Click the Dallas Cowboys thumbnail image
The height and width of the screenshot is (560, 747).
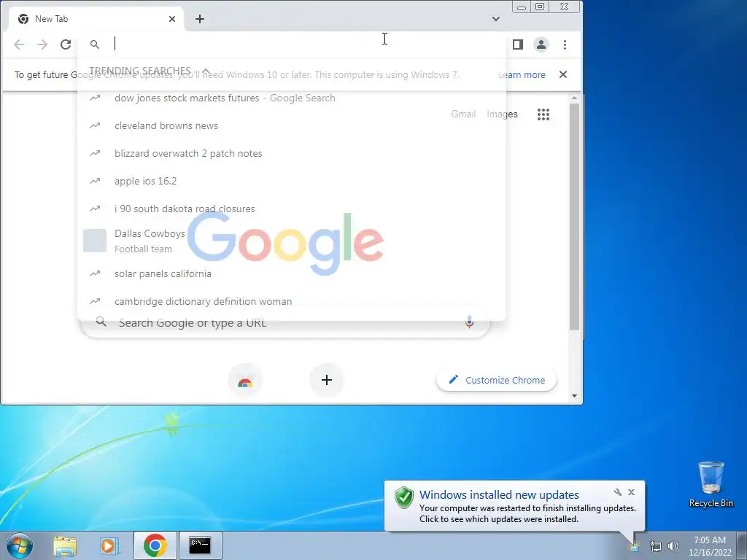(x=95, y=241)
